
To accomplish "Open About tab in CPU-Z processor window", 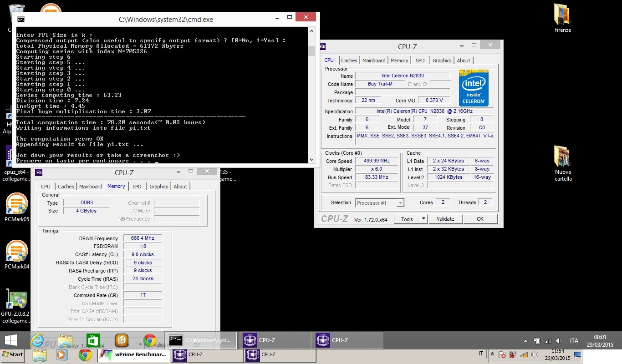I will (464, 61).
